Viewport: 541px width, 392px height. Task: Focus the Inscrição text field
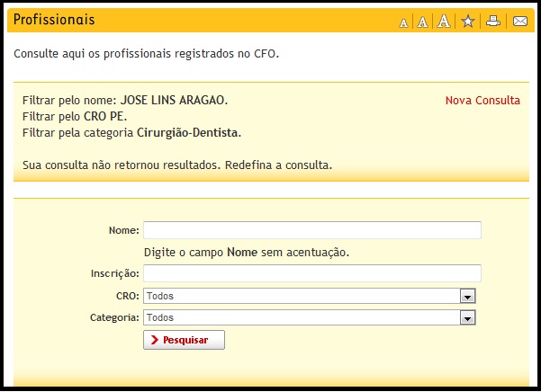coord(311,273)
